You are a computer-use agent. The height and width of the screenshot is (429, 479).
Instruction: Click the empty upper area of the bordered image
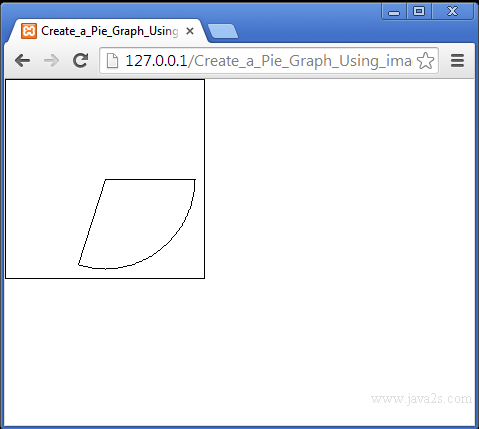click(x=105, y=128)
